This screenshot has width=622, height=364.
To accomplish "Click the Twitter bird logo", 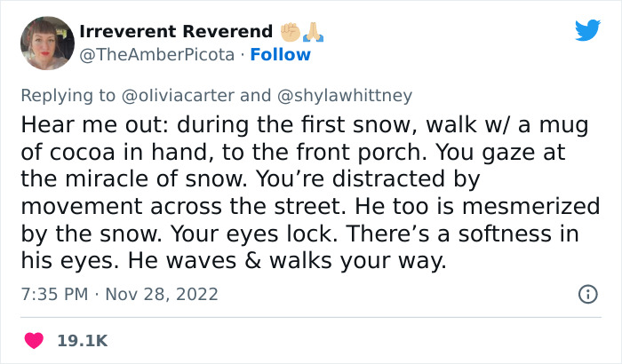I will click(587, 31).
